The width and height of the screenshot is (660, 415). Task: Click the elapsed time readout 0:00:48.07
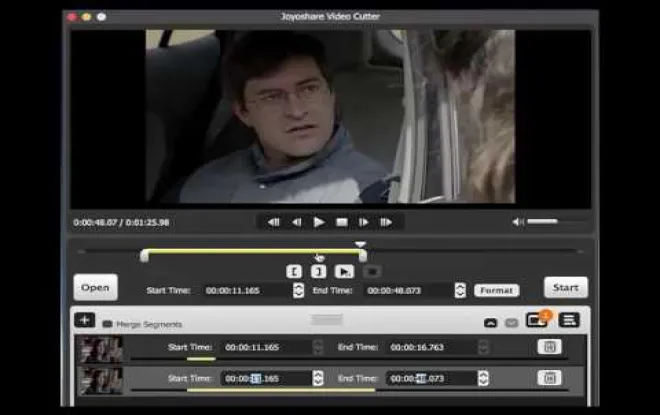point(95,223)
